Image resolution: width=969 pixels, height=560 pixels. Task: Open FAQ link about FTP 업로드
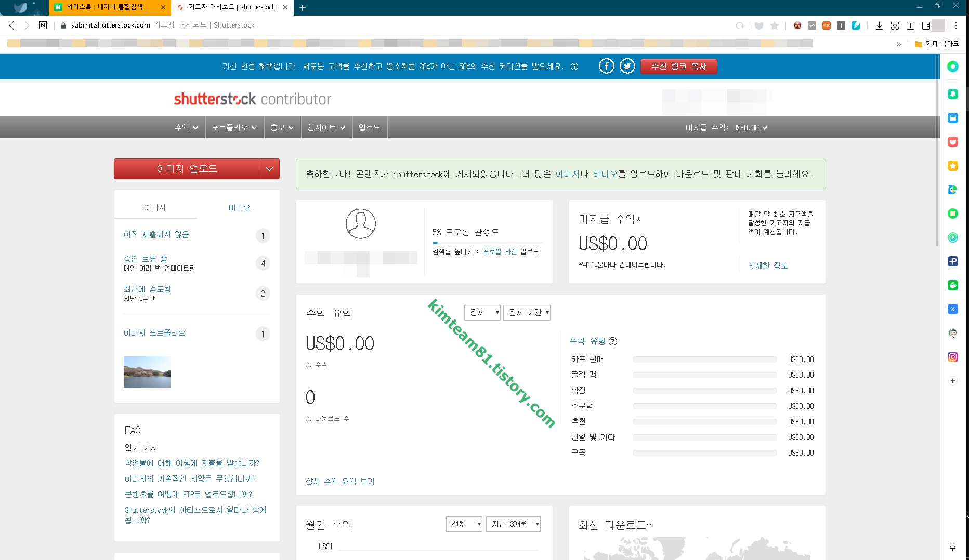(x=188, y=495)
